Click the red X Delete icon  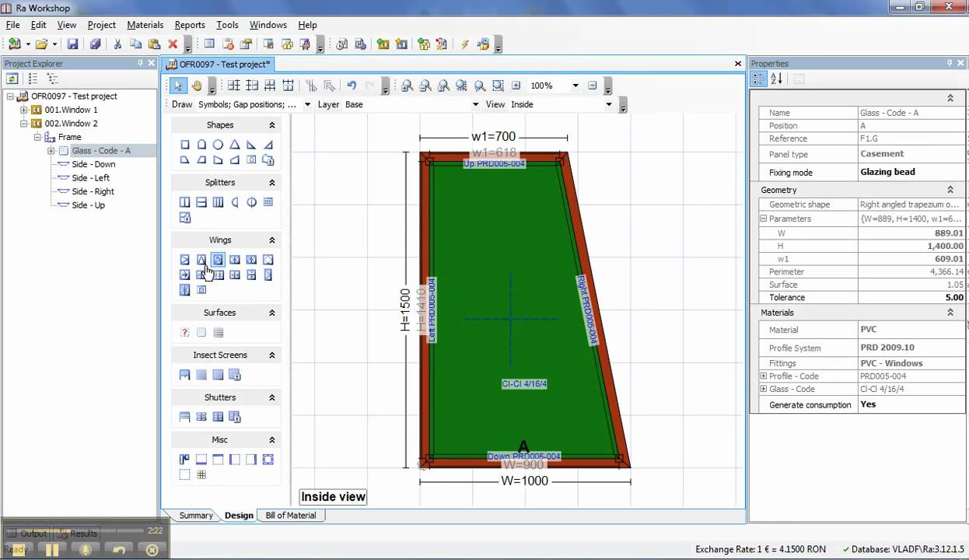[173, 44]
